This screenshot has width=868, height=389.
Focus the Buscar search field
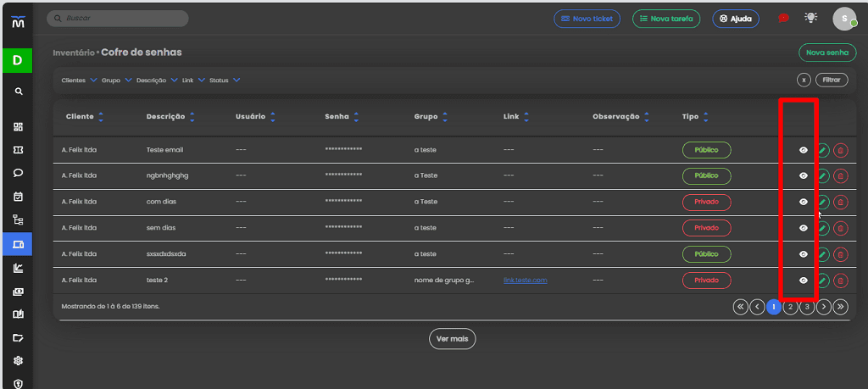[x=118, y=19]
